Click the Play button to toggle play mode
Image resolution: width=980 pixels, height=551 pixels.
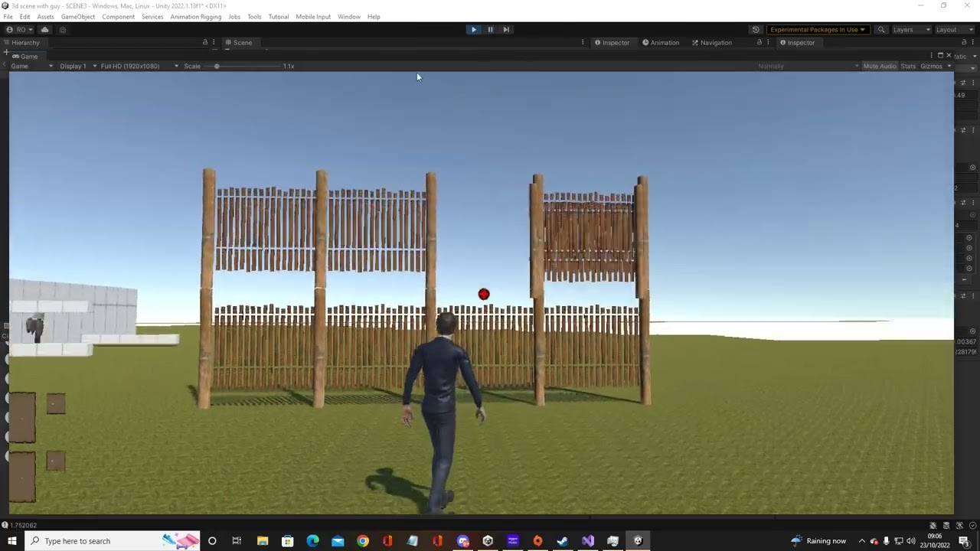coord(473,30)
